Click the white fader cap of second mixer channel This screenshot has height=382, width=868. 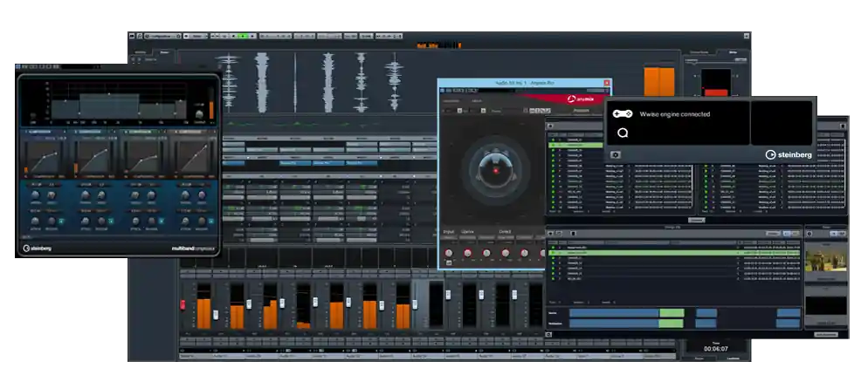pos(216,315)
